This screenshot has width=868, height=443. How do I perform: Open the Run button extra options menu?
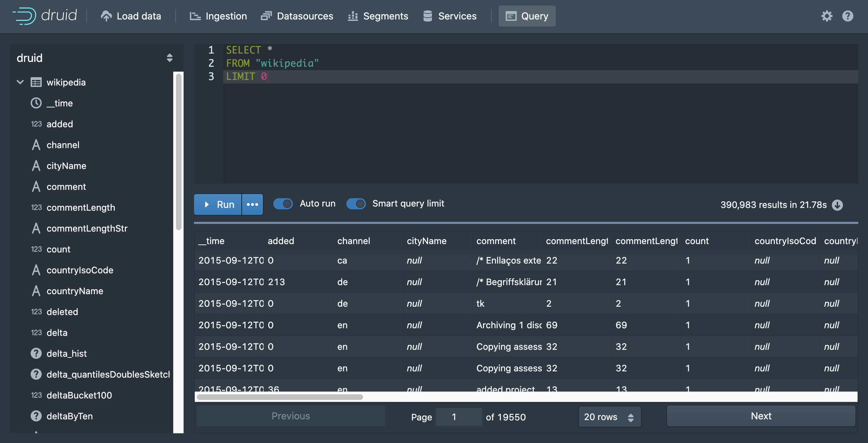(252, 204)
